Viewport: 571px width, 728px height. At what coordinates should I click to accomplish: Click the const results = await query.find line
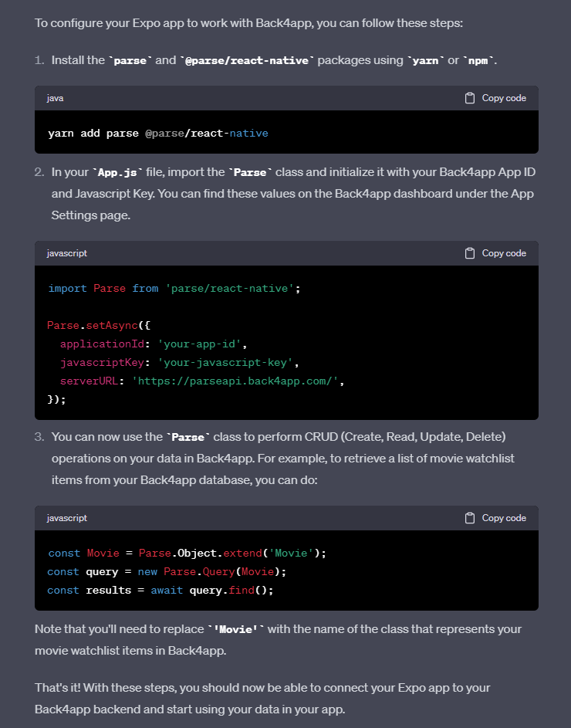click(x=160, y=590)
